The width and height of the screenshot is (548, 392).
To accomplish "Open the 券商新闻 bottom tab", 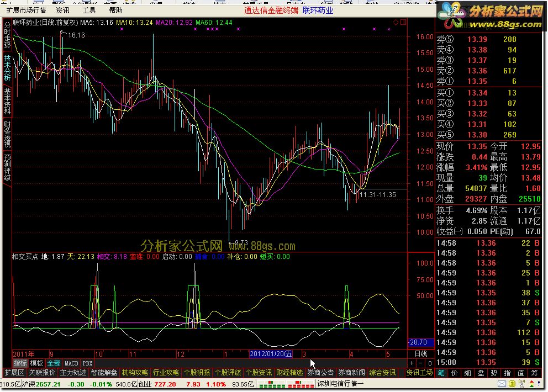I will [x=351, y=373].
